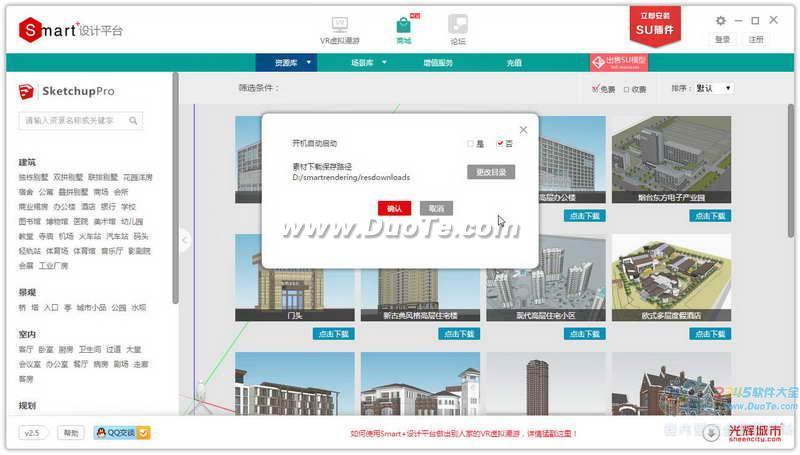Select the 酒店 category link

88,207
